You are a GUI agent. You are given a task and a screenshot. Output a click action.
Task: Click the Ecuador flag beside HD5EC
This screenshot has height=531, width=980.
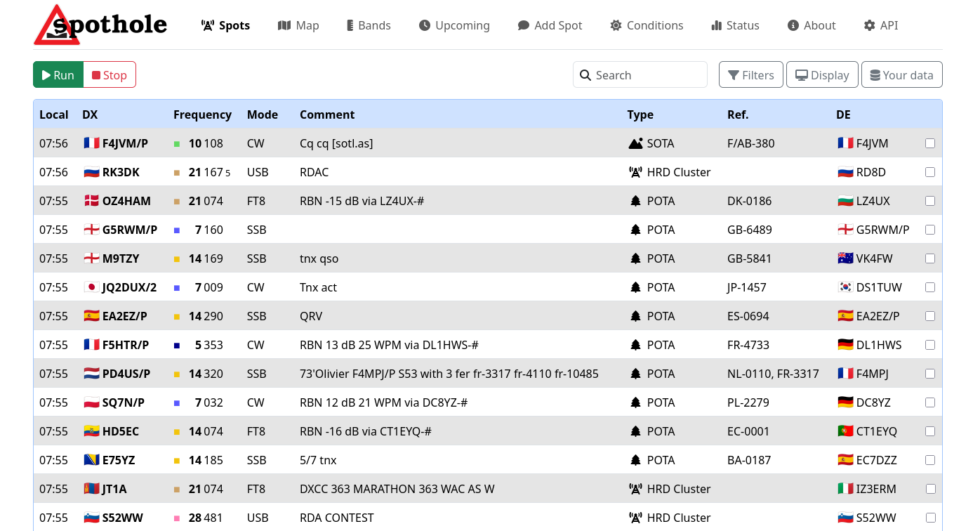91,431
